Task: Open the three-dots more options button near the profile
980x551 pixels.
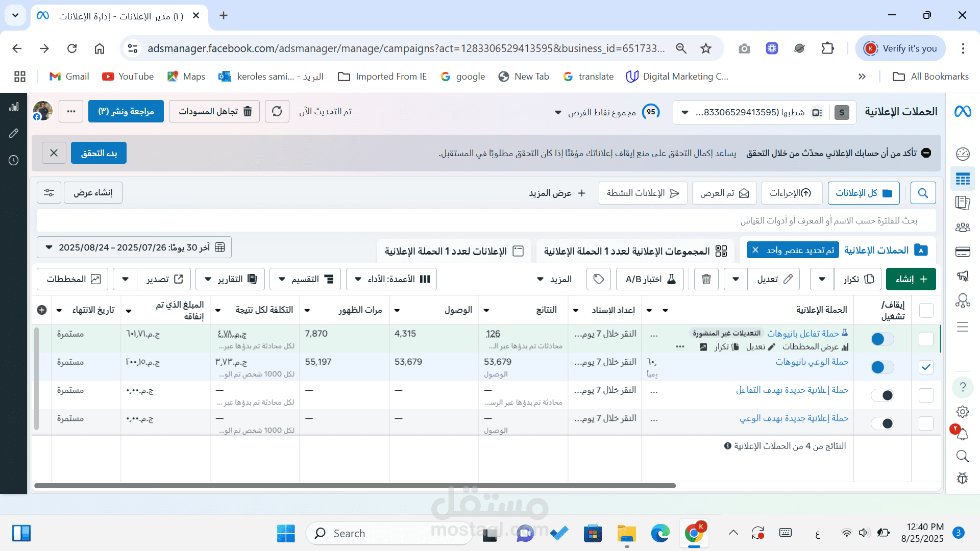Action: [x=71, y=111]
